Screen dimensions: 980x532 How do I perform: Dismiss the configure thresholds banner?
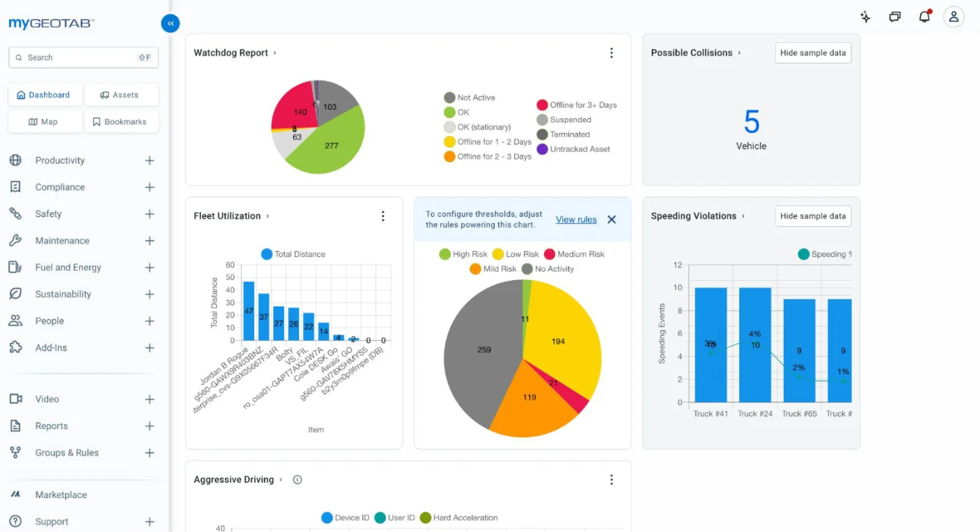(611, 219)
